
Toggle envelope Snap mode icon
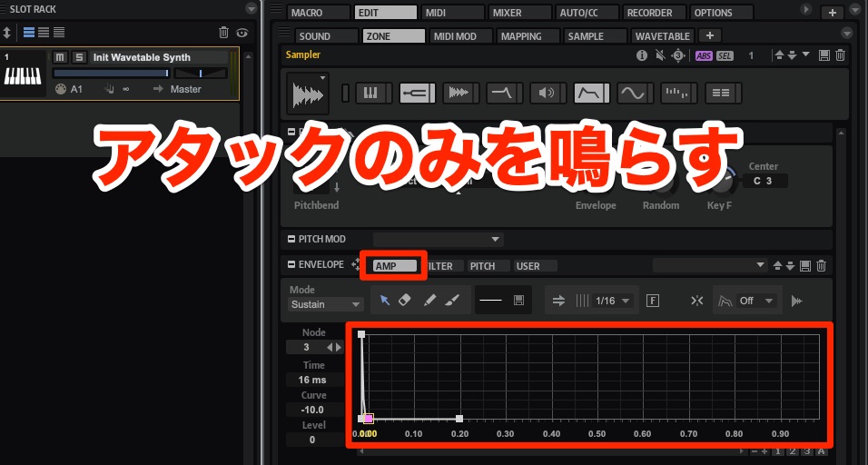(x=697, y=301)
